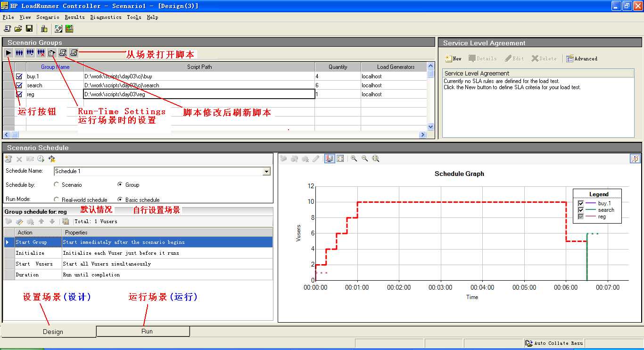Viewport: 644px width, 350px height.
Task: Open the Schedule Name dropdown
Action: click(267, 171)
